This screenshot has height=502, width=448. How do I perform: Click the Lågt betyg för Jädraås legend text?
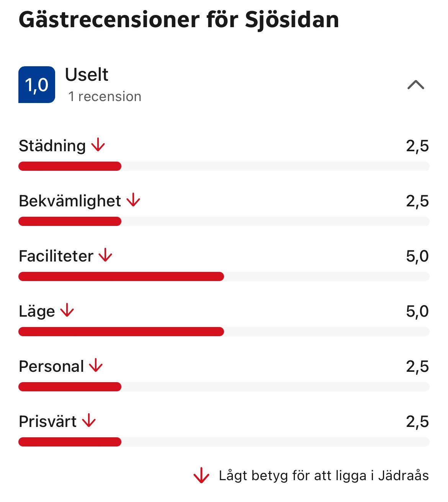pos(324,476)
